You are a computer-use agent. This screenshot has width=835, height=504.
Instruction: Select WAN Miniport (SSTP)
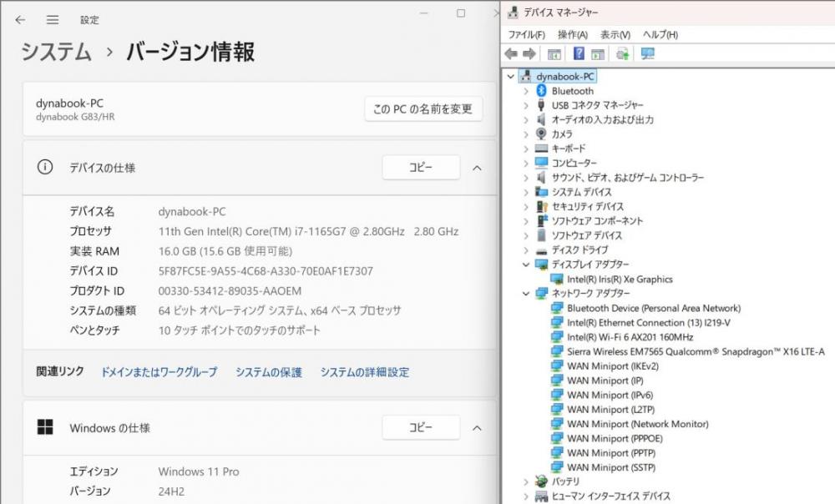pyautogui.click(x=611, y=467)
